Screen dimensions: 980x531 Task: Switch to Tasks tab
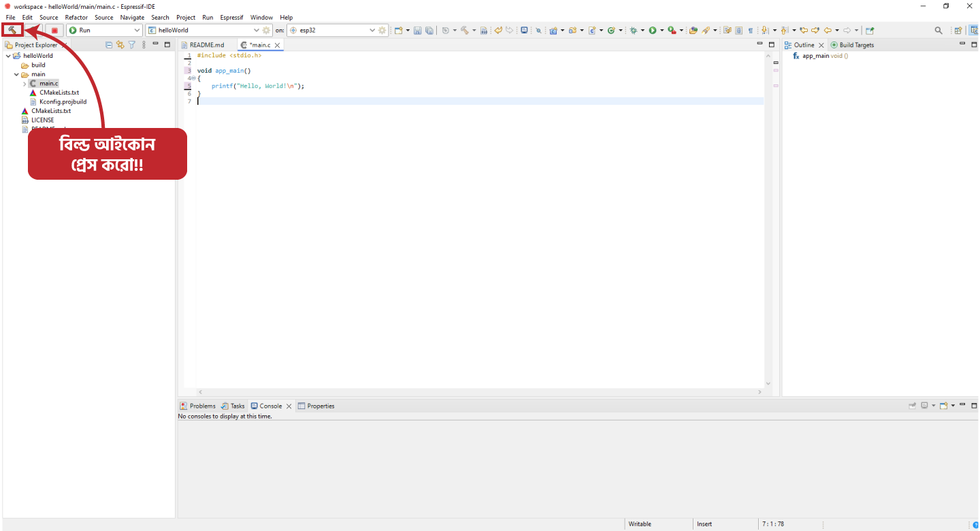tap(233, 406)
